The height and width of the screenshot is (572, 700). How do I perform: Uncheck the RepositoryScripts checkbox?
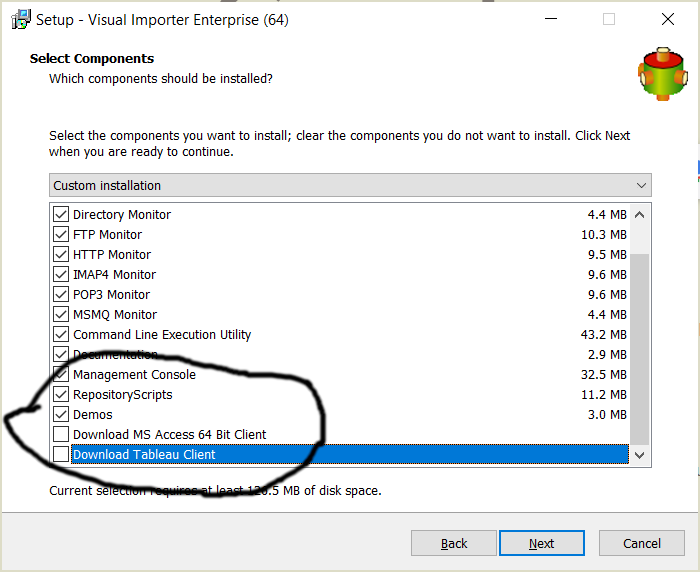pyautogui.click(x=61, y=394)
